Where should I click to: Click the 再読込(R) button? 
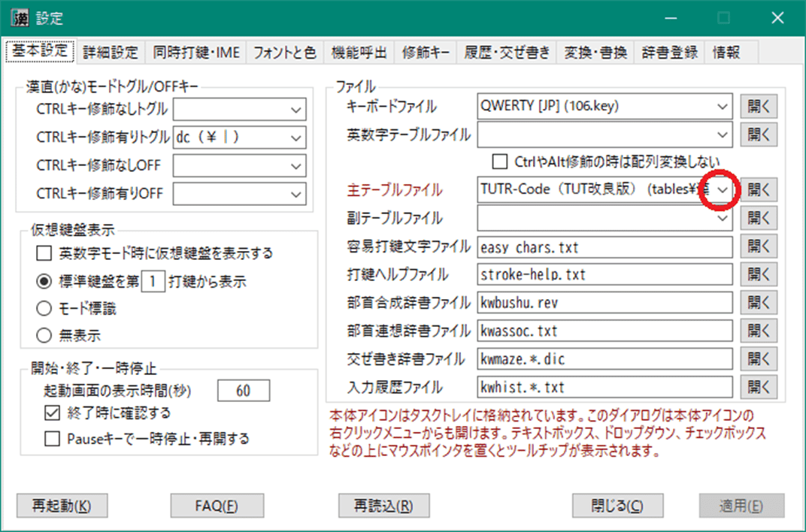tap(384, 506)
